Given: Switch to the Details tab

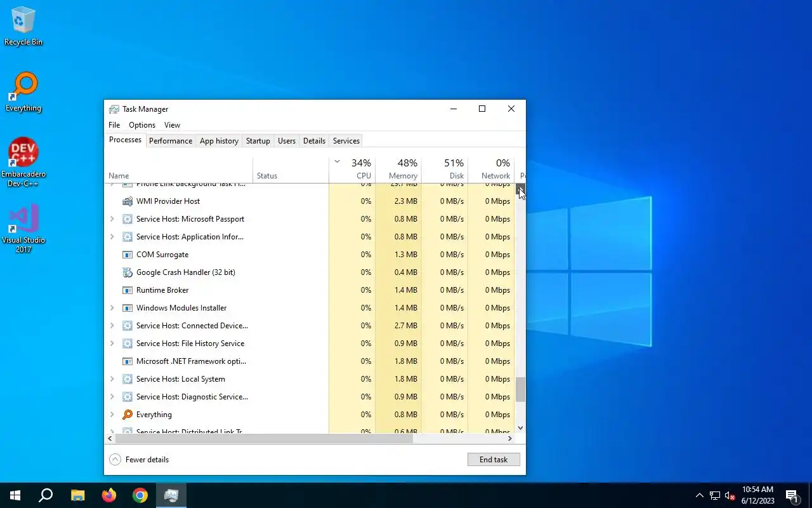Looking at the screenshot, I should pyautogui.click(x=314, y=141).
